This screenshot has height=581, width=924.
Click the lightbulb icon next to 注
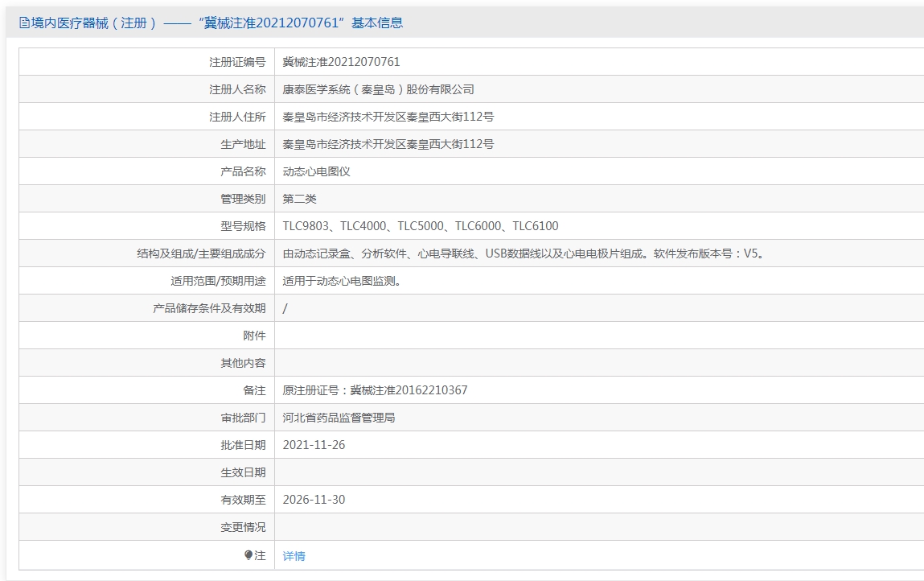(x=248, y=555)
